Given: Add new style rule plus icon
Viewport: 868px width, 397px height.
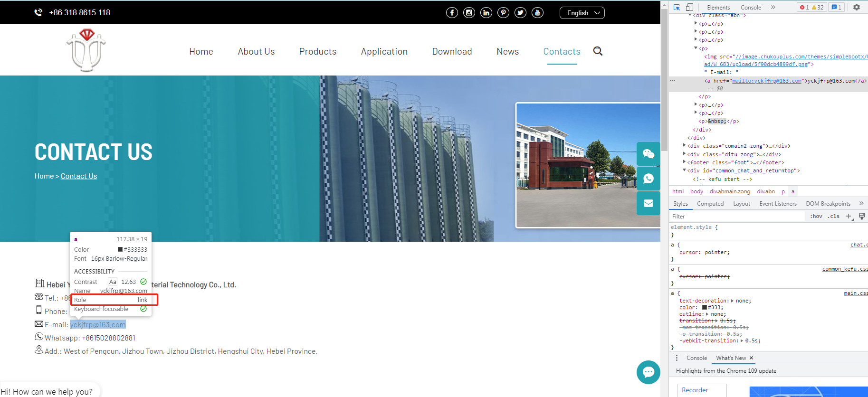Looking at the screenshot, I should point(849,216).
